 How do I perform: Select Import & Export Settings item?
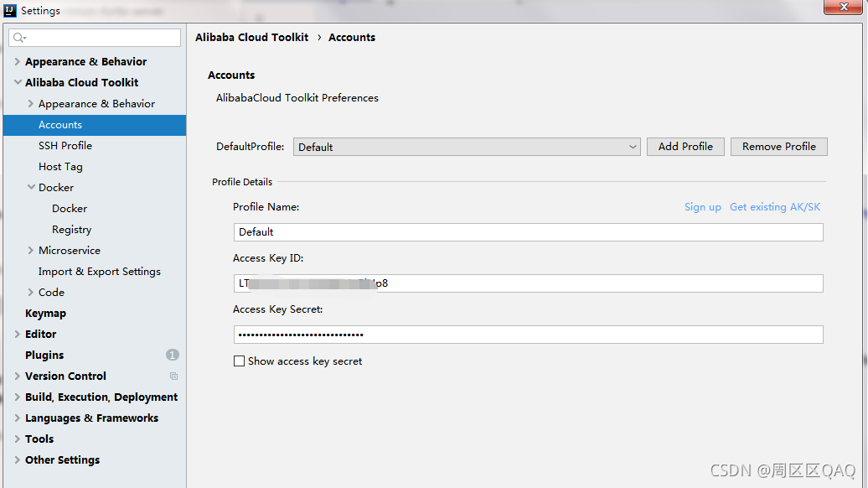(x=100, y=272)
